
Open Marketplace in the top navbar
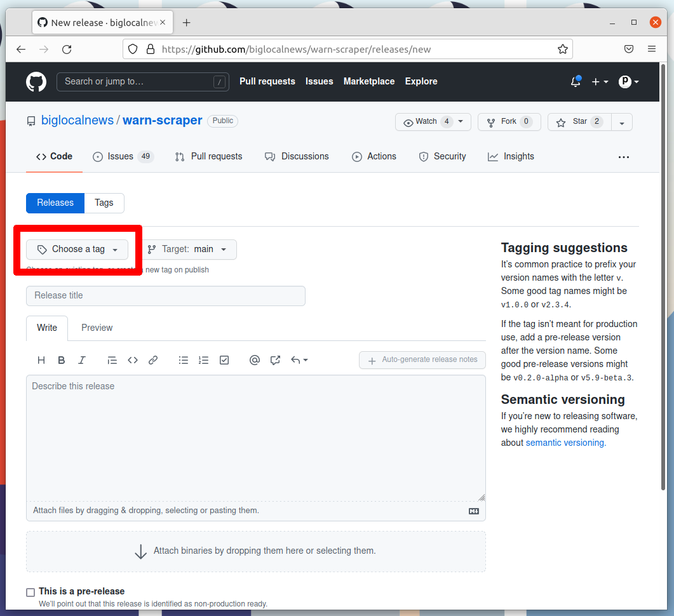(369, 82)
